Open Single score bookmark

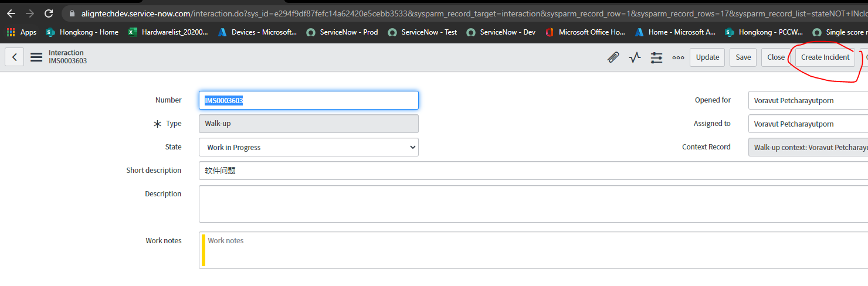coord(840,32)
